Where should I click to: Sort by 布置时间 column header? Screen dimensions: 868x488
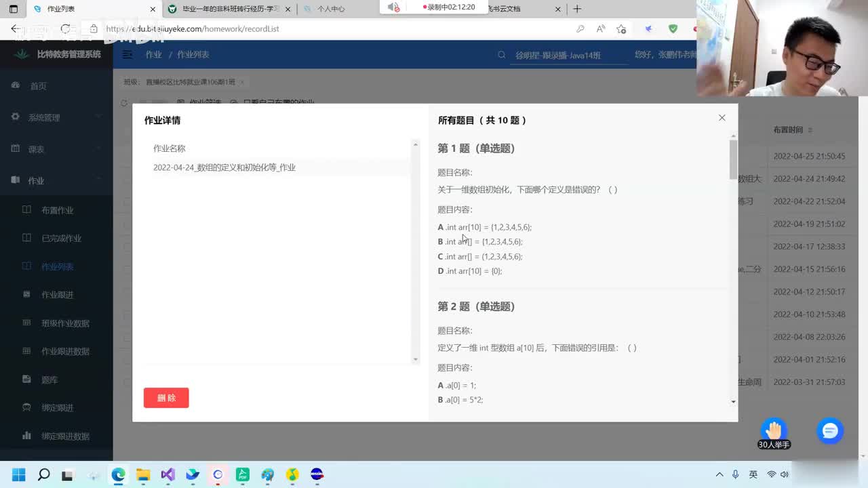pyautogui.click(x=788, y=129)
